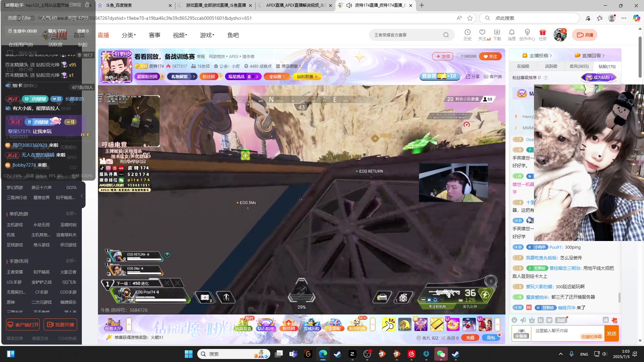Expand arrow next to 任务大厅
Viewport: 644px width, 362px height.
(129, 324)
